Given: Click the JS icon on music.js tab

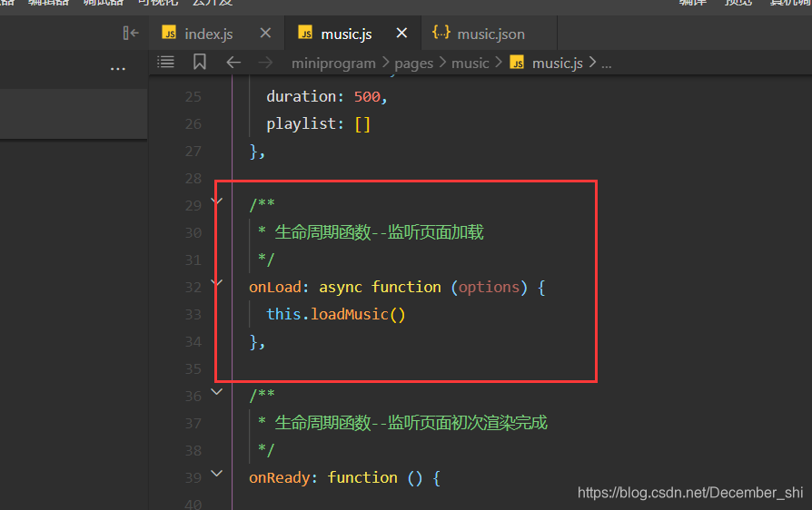Looking at the screenshot, I should point(305,33).
